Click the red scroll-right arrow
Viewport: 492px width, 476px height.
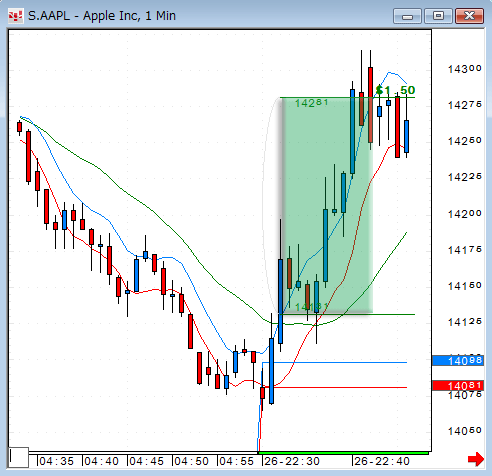[476, 460]
